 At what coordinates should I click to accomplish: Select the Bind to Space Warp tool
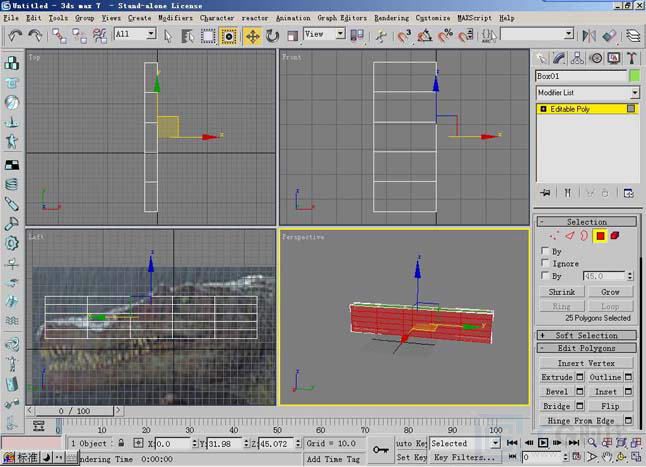[99, 36]
